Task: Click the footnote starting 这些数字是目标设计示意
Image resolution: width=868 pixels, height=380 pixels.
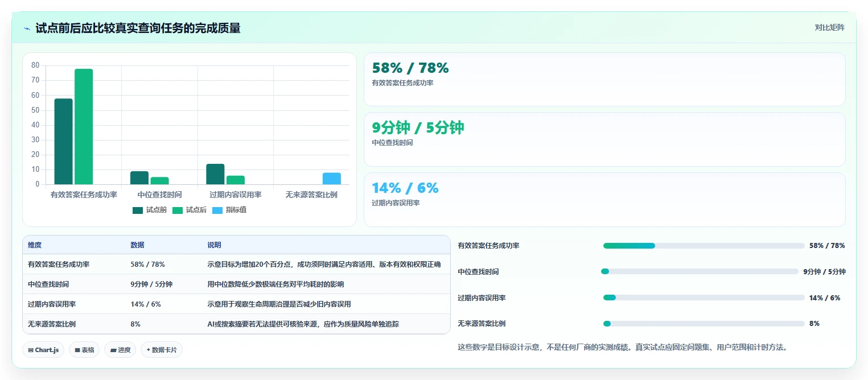Action: point(622,347)
